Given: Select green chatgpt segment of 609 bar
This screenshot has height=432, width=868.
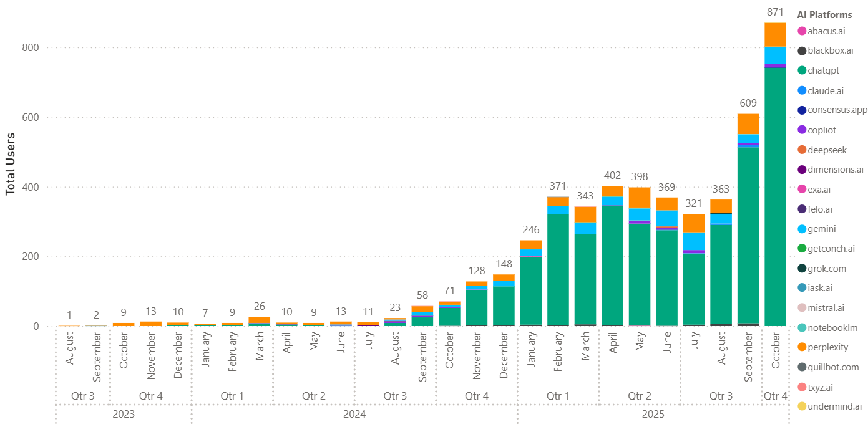Looking at the screenshot, I should [748, 235].
